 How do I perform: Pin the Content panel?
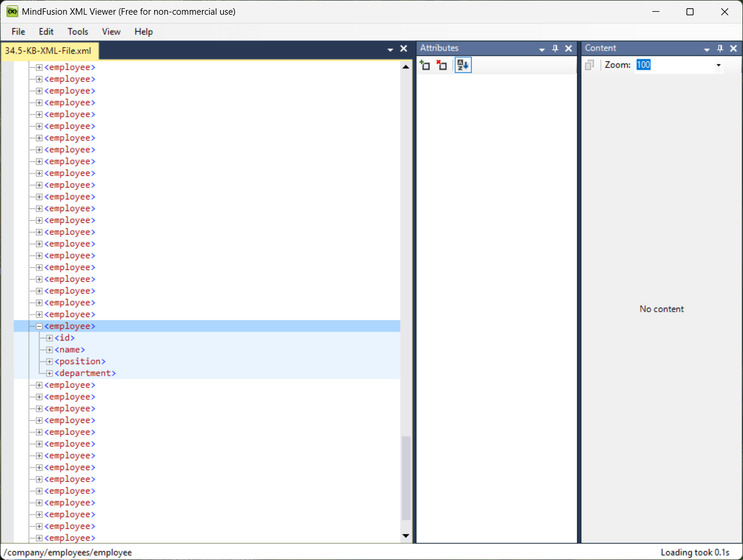(719, 49)
